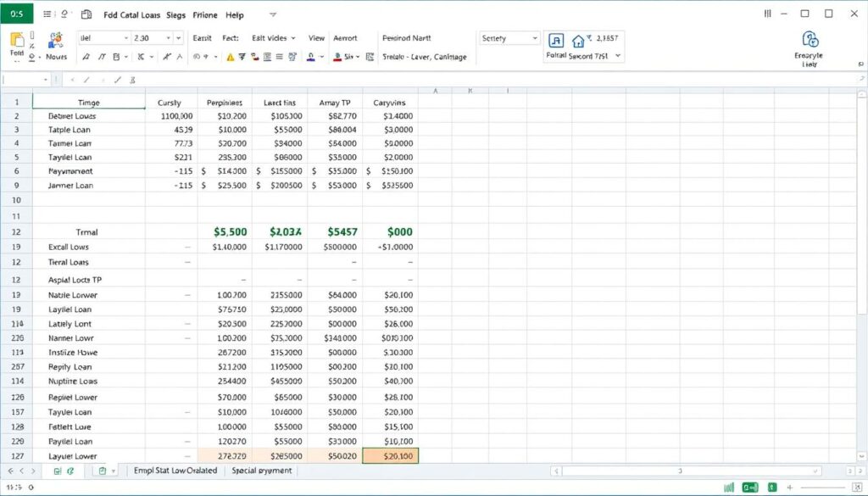The height and width of the screenshot is (496, 868).
Task: Adjust the zoom slider in status bar
Action: click(823, 488)
